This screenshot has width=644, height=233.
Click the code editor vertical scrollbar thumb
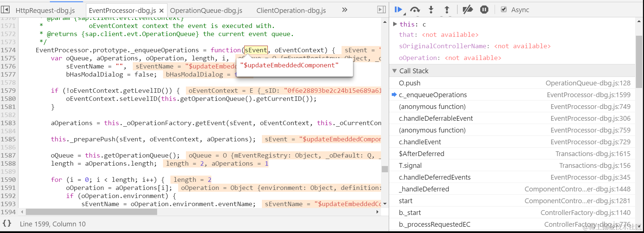tap(385, 169)
